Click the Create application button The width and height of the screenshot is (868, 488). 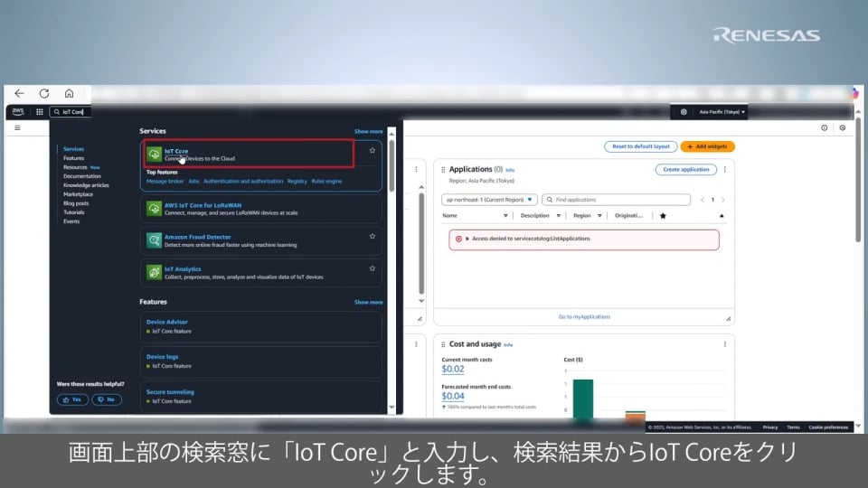(x=685, y=170)
